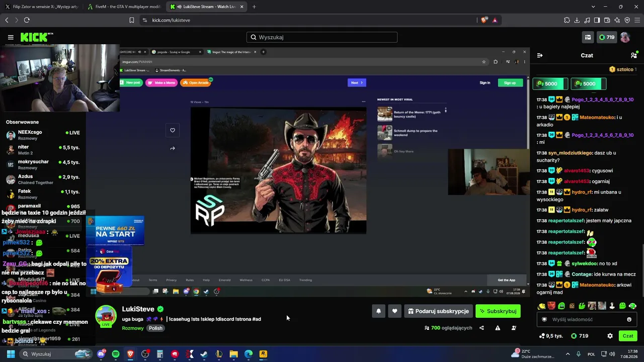Switch to the Filip Zator browser tab
Screen dimensions: 644x362
point(41,7)
